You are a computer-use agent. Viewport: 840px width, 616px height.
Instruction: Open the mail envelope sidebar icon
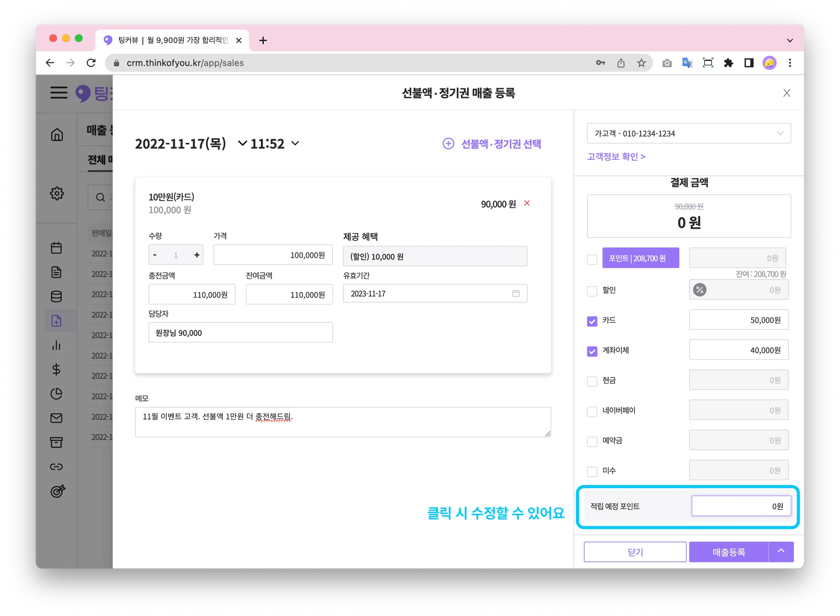point(57,418)
